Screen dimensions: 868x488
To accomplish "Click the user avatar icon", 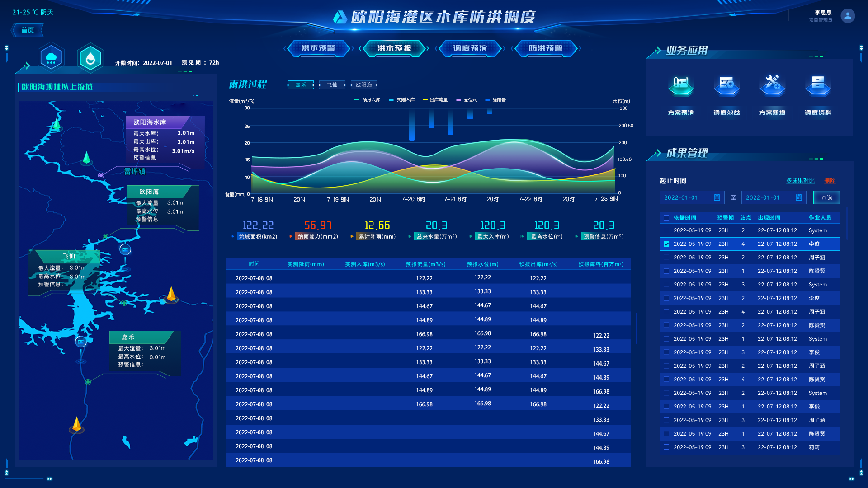I will click(x=848, y=16).
